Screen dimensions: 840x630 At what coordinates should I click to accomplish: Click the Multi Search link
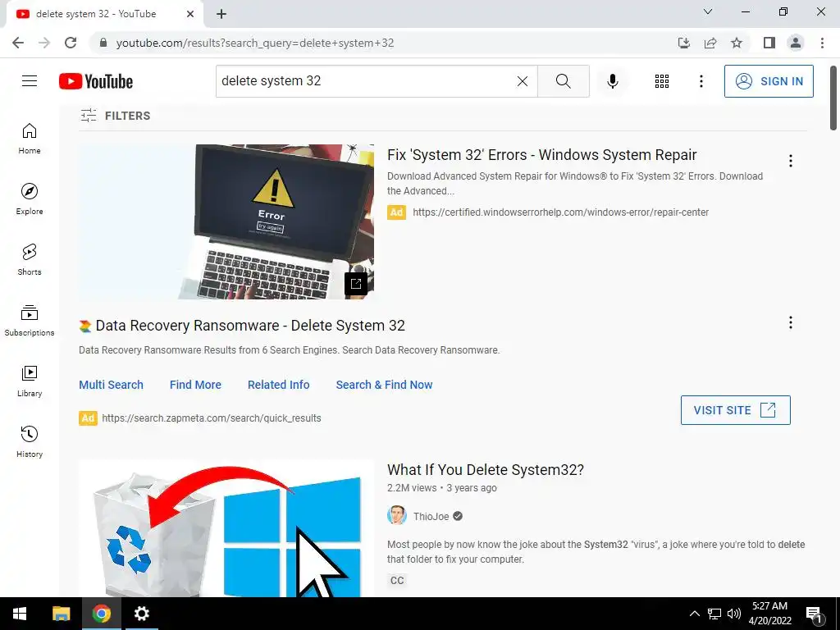(x=111, y=385)
